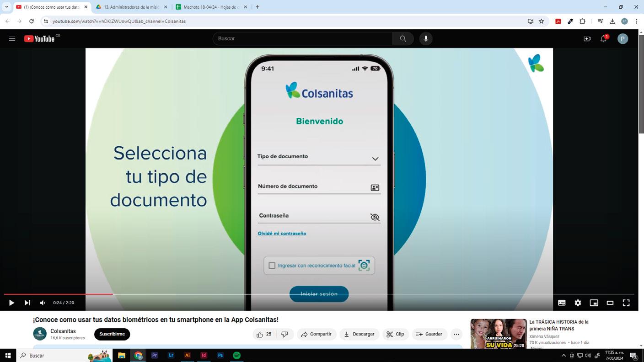The image size is (644, 362).
Task: Switch to the 13. Administradores browser tab
Action: [131, 7]
